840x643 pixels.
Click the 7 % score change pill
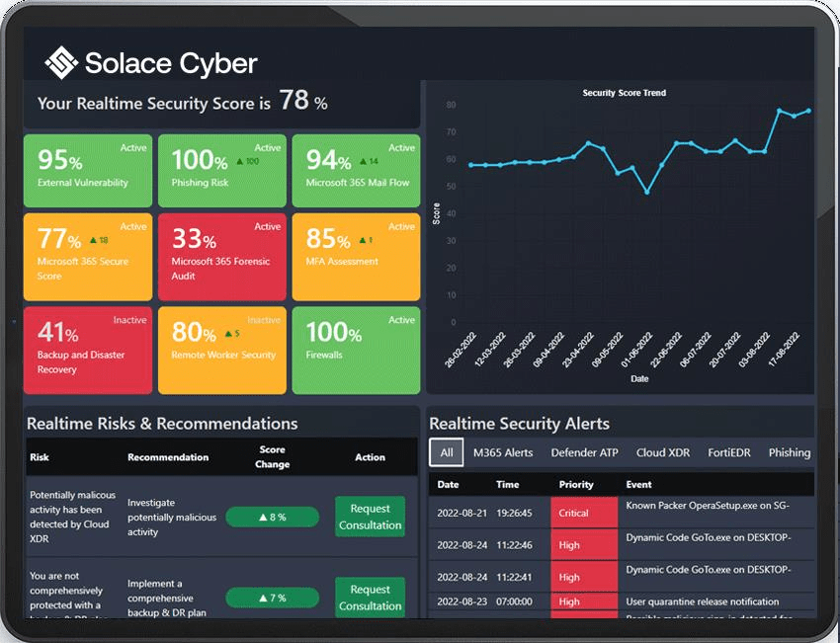[272, 598]
